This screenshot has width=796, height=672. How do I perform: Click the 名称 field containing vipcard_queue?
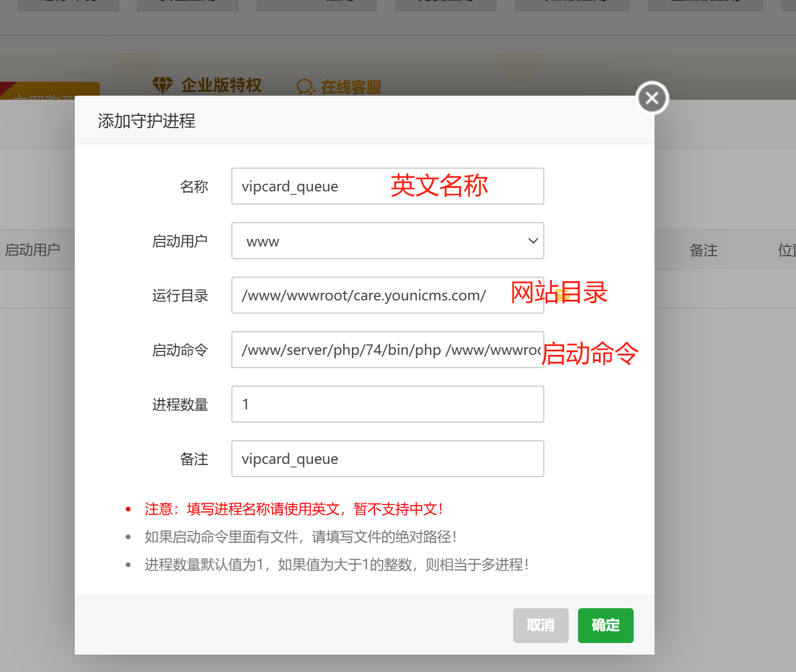(313, 186)
